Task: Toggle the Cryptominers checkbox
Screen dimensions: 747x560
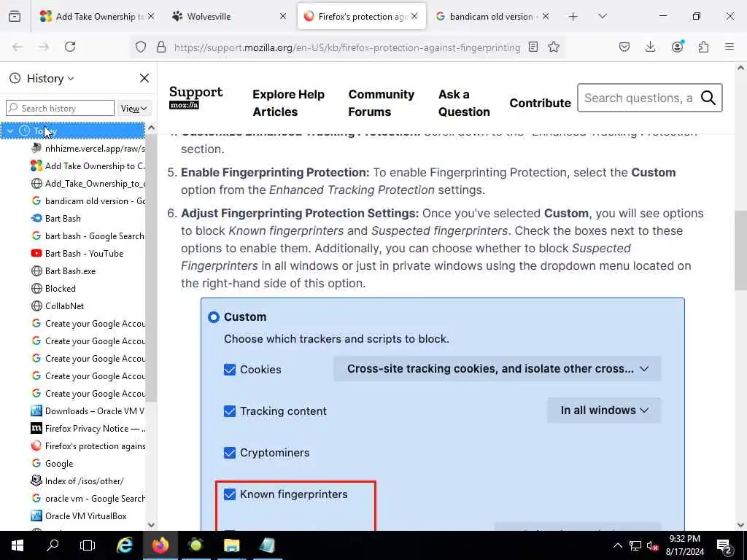Action: 230,453
